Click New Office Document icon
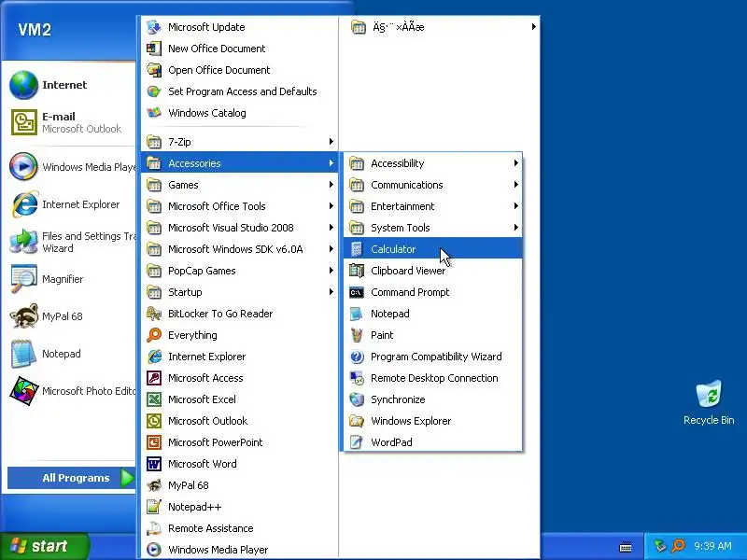The image size is (747, 560). (x=154, y=49)
